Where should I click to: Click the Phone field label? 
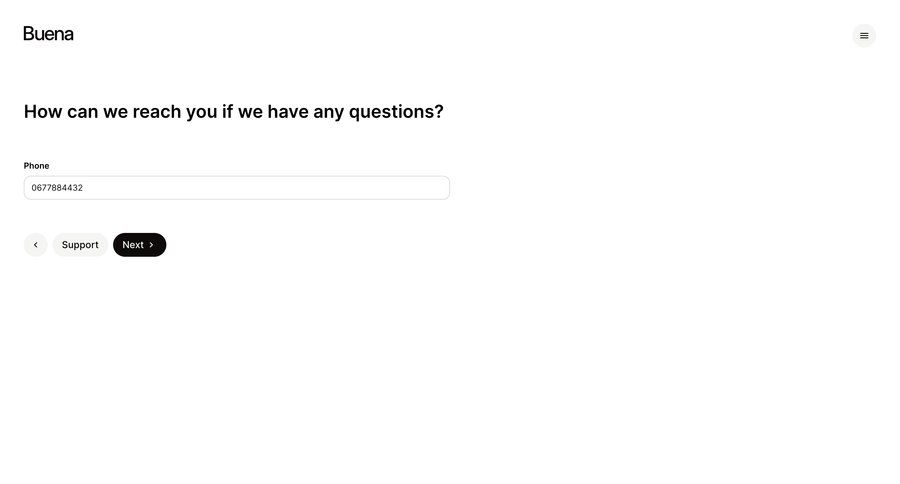tap(36, 165)
